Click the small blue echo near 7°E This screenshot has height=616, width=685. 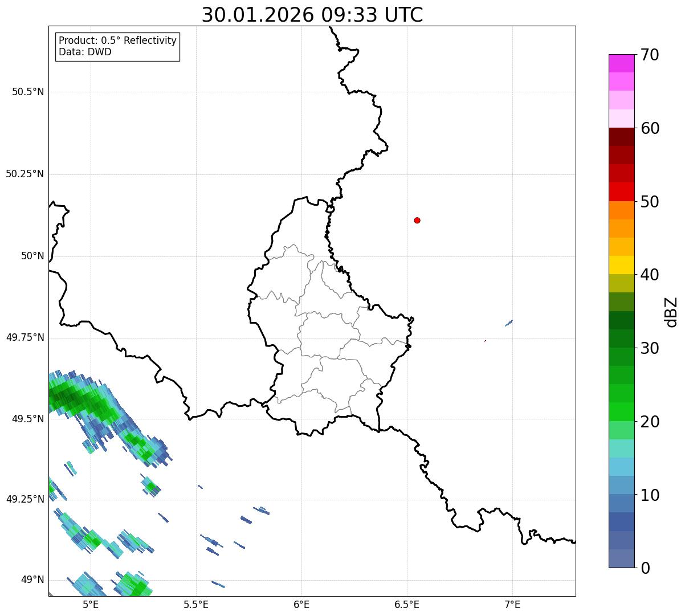(509, 323)
